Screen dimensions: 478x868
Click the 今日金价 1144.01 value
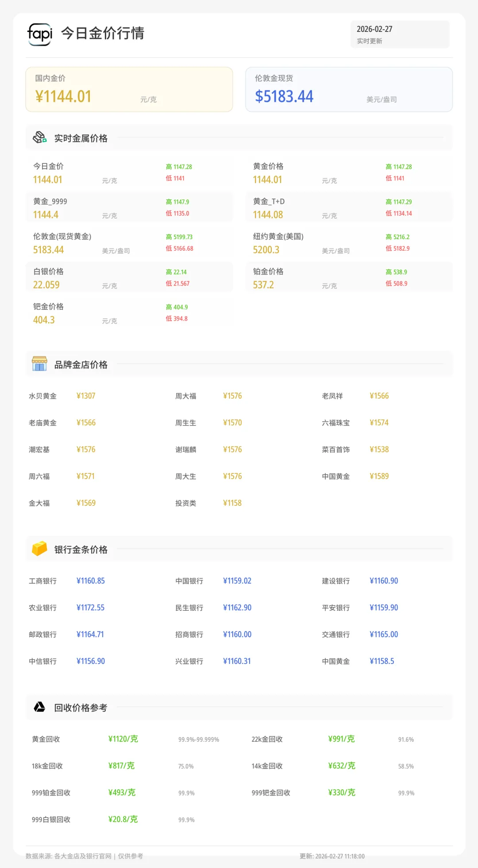click(x=48, y=180)
